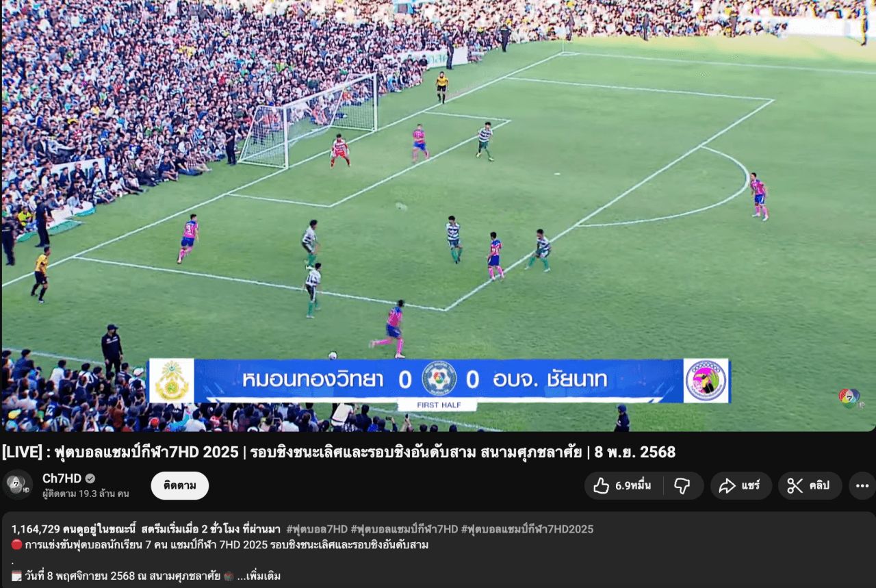Expand description with ...เพิ่มเติม

click(x=259, y=576)
